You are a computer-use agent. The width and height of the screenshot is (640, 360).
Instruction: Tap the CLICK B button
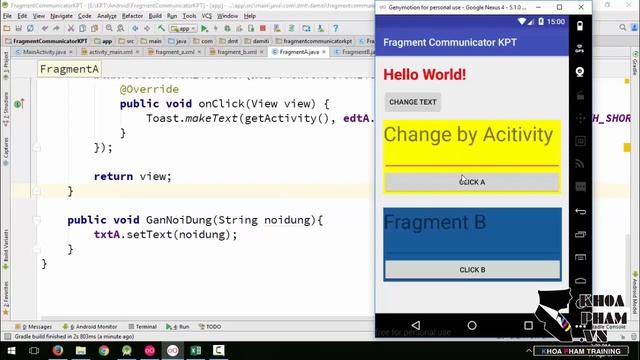point(472,270)
